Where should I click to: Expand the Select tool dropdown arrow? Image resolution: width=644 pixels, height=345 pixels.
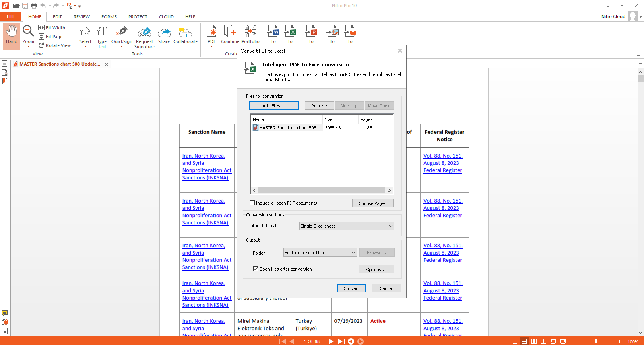[85, 47]
